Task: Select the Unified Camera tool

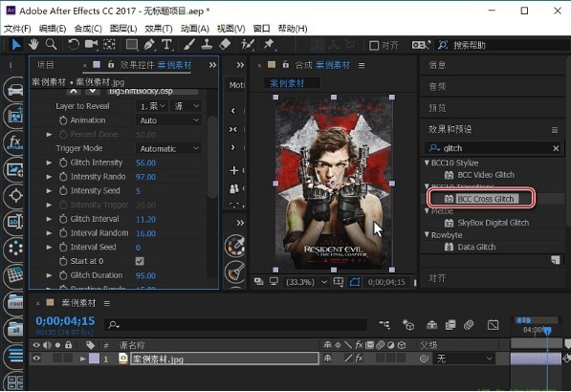Action: (91, 44)
